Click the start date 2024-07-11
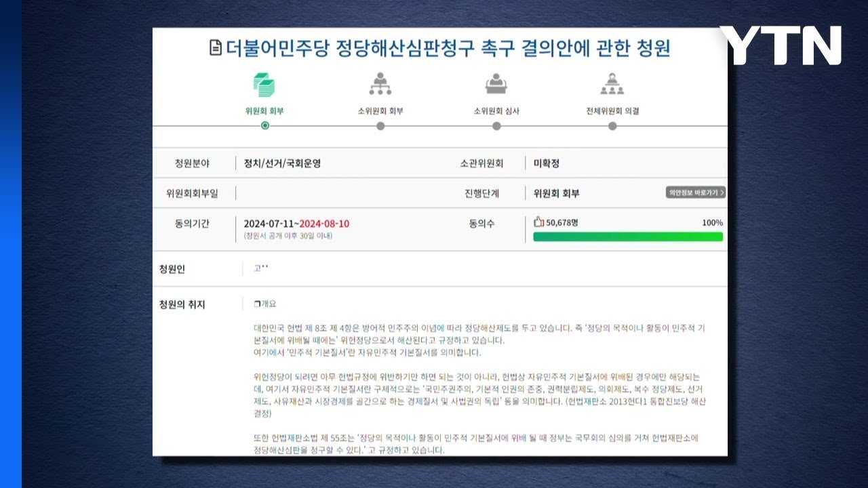868x488 pixels. pyautogui.click(x=269, y=224)
